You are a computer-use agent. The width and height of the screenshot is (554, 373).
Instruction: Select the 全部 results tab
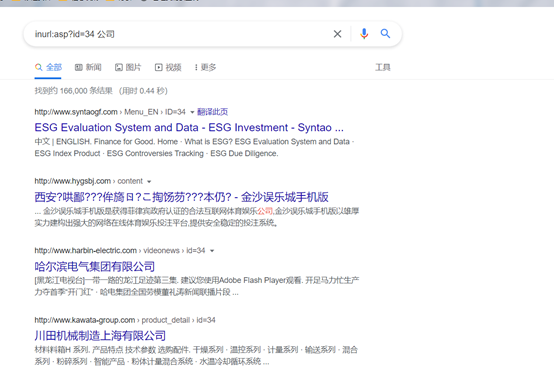48,67
